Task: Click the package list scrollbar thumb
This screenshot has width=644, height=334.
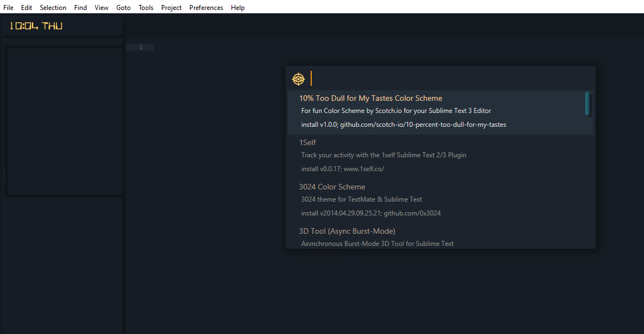Action: point(588,104)
